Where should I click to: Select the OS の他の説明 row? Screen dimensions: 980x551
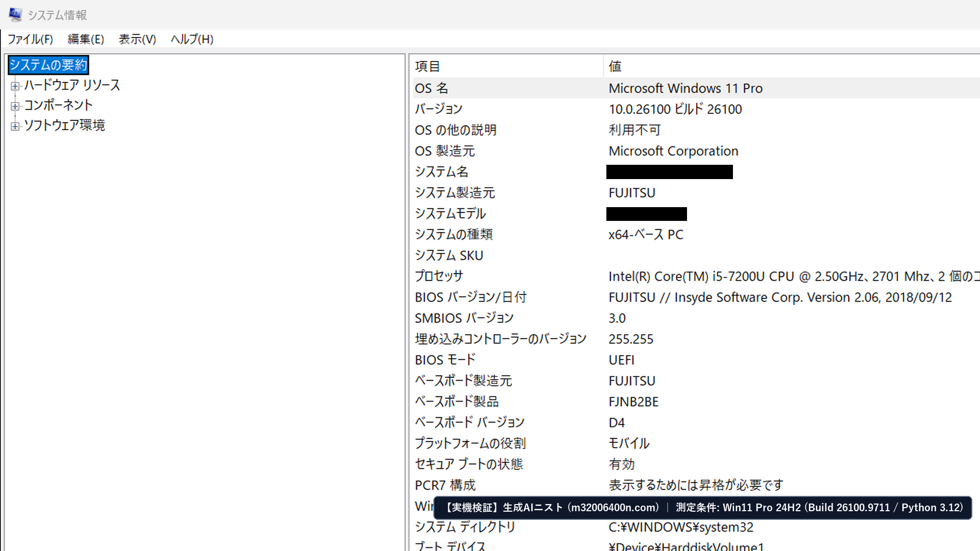(x=696, y=130)
